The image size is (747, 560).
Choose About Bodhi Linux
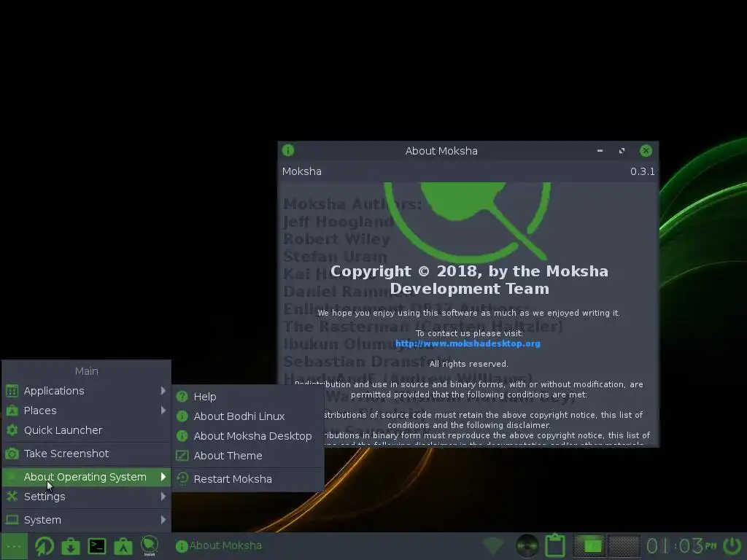click(x=248, y=416)
